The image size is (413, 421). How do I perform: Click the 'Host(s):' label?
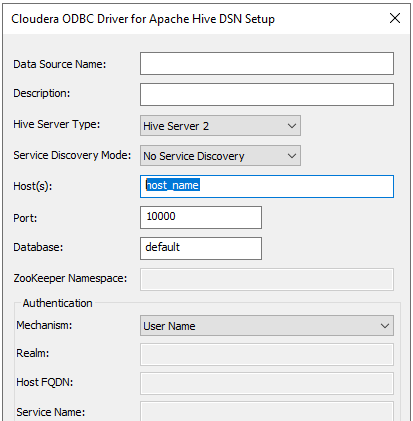pyautogui.click(x=33, y=186)
